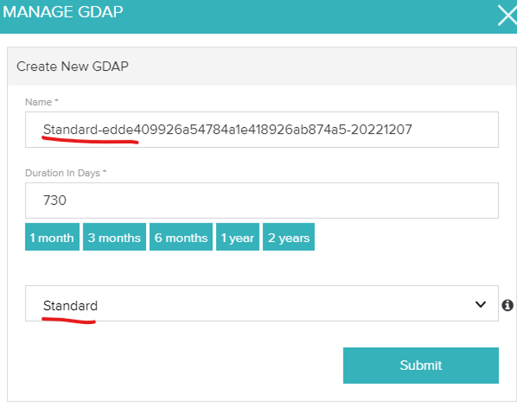
Task: Select the 1 month duration preset
Action: 51,237
